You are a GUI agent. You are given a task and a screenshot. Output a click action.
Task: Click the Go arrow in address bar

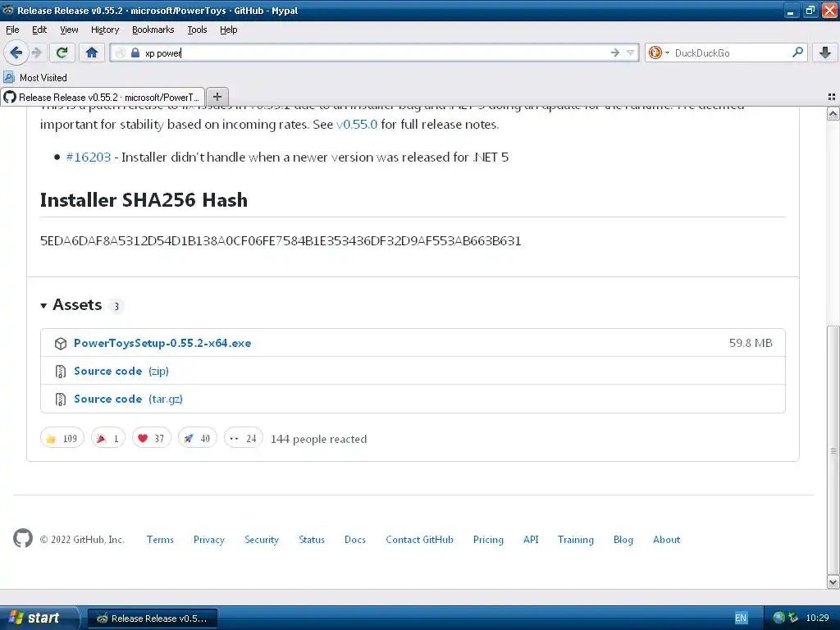[x=614, y=52]
